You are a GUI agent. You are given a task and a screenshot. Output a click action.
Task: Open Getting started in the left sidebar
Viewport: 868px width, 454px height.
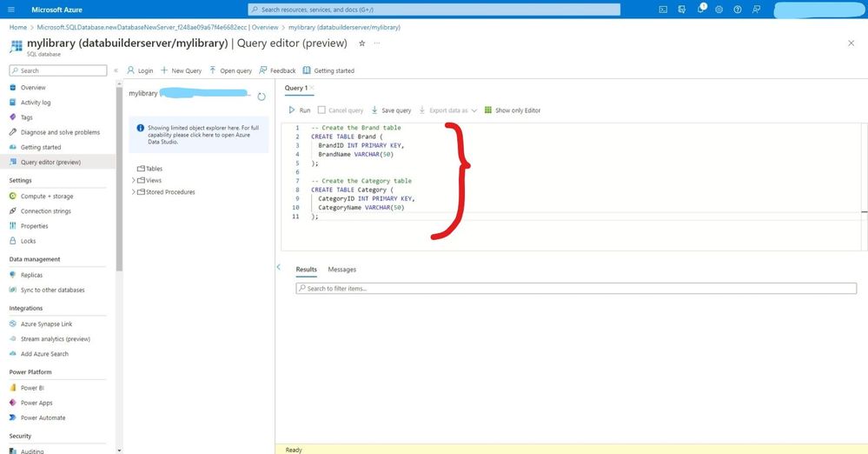pyautogui.click(x=41, y=148)
